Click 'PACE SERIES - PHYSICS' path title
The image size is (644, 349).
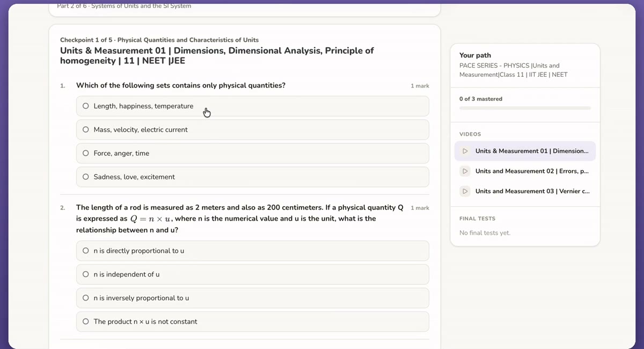pyautogui.click(x=514, y=70)
